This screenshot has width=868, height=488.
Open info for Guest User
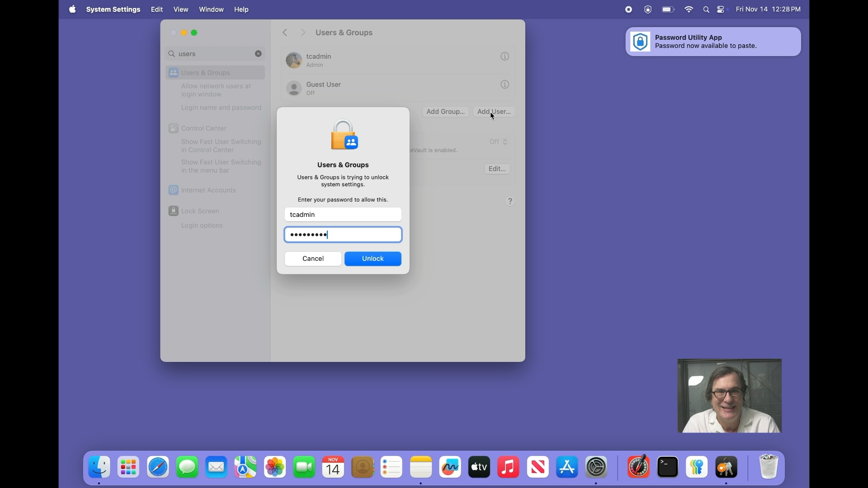click(x=505, y=84)
